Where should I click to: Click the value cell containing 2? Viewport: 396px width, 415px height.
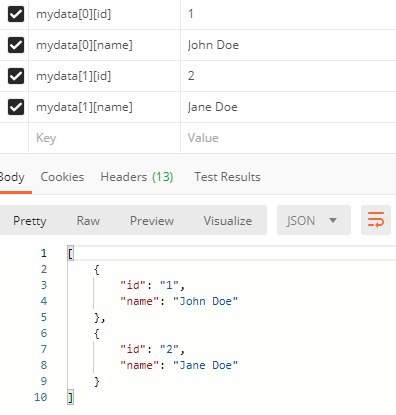pos(288,76)
